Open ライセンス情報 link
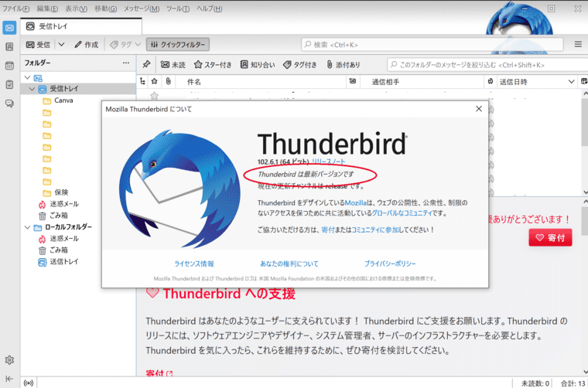 [x=194, y=264]
